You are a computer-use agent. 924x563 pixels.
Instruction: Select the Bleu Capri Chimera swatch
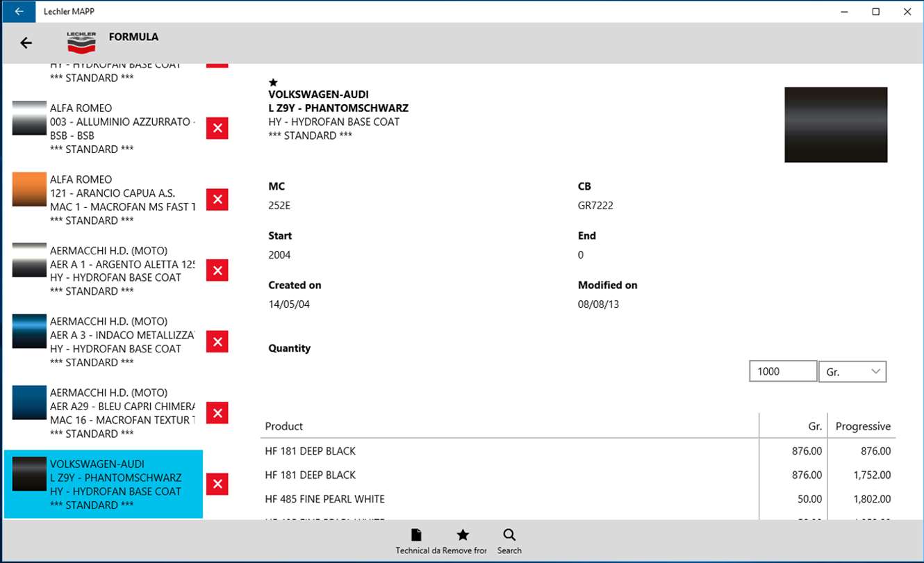pos(29,403)
